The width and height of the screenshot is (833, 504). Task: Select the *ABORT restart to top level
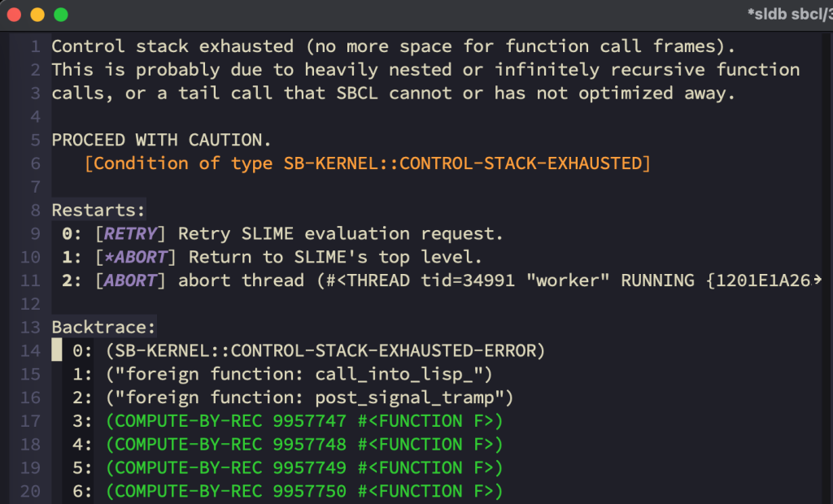pos(136,257)
